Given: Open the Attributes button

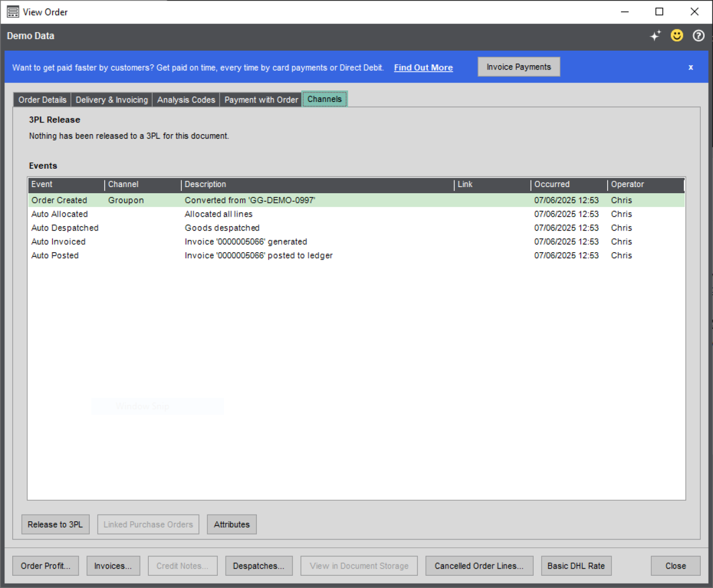Looking at the screenshot, I should pyautogui.click(x=232, y=525).
